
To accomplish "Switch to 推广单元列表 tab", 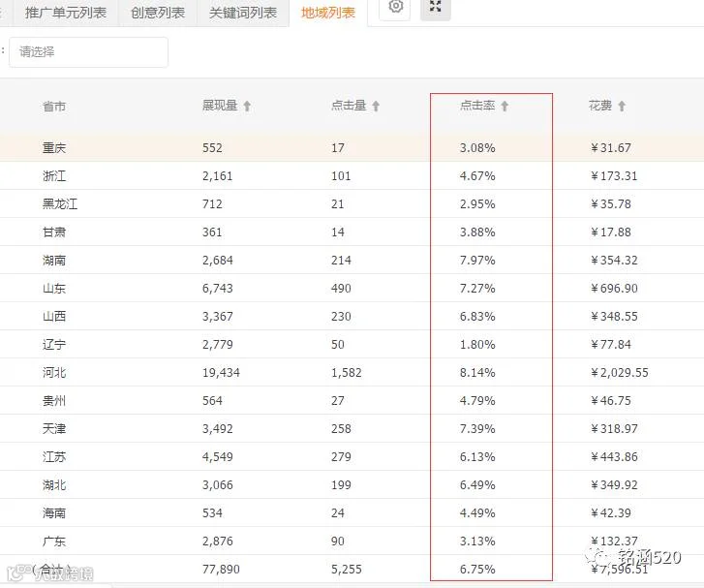I will [x=66, y=13].
